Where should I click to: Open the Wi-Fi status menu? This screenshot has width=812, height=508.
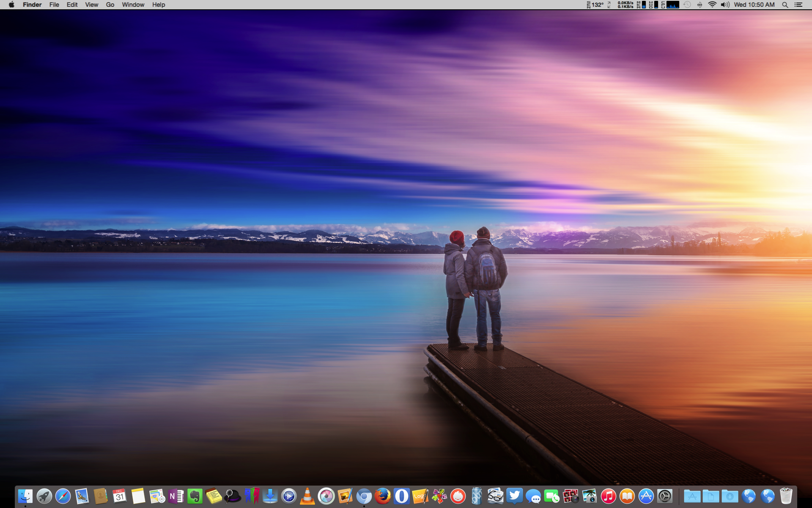(x=713, y=5)
